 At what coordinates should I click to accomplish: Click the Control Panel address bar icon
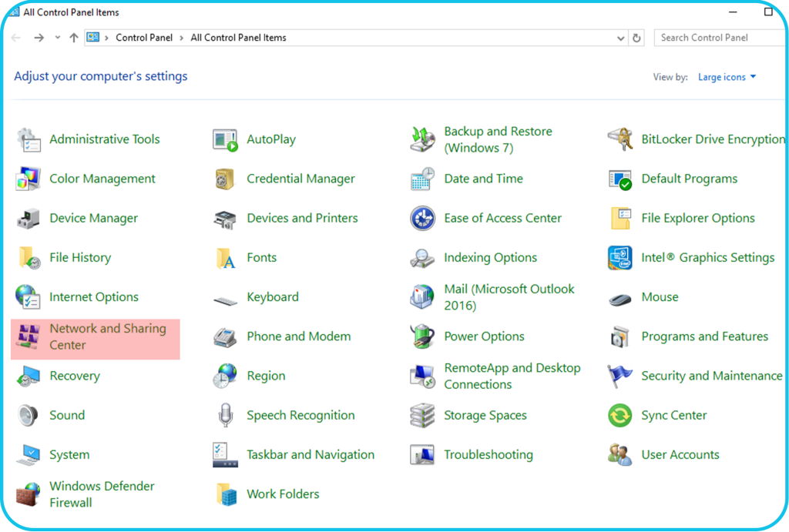tap(93, 37)
